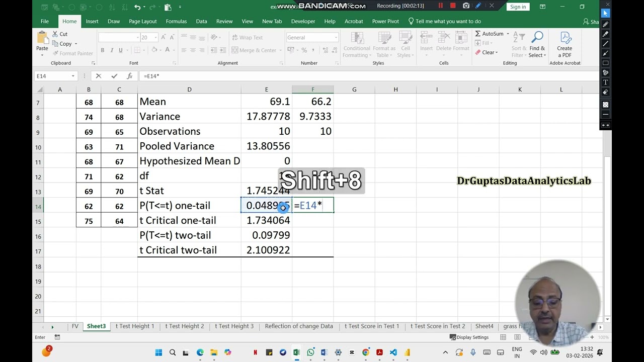Click the Sort & Filter button
644x362 pixels.
[519, 44]
